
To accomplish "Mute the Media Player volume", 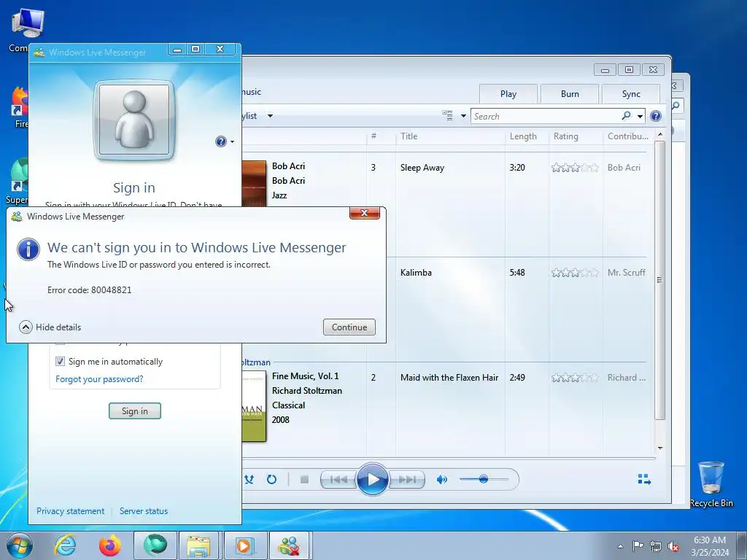I will point(441,480).
